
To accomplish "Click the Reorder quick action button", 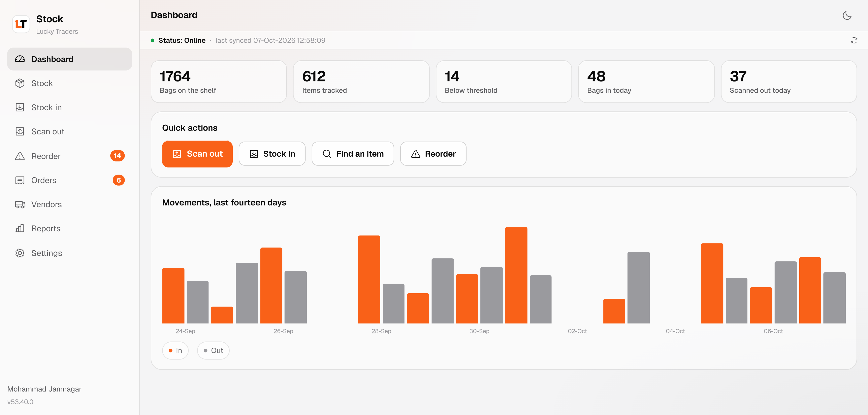I will coord(433,154).
